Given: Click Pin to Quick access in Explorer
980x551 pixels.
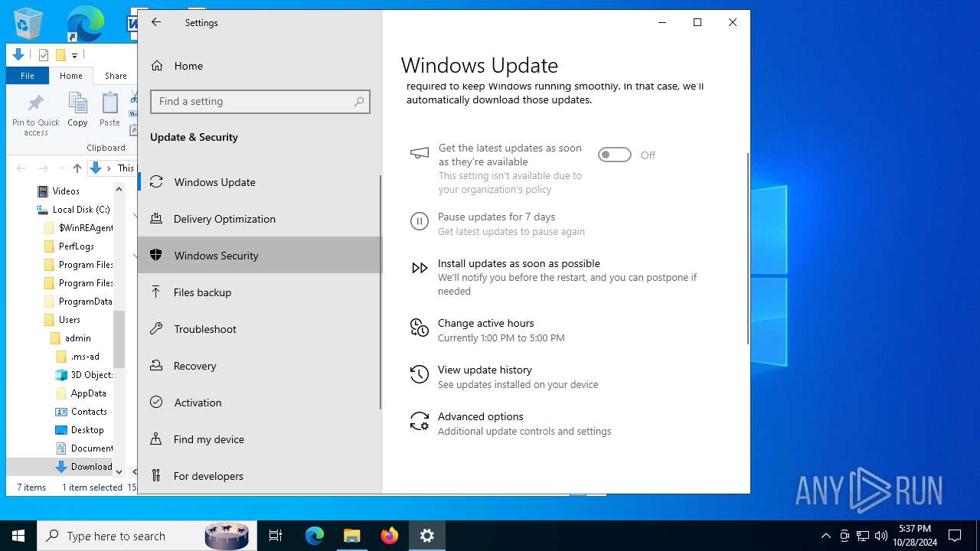Looking at the screenshot, I should (35, 115).
